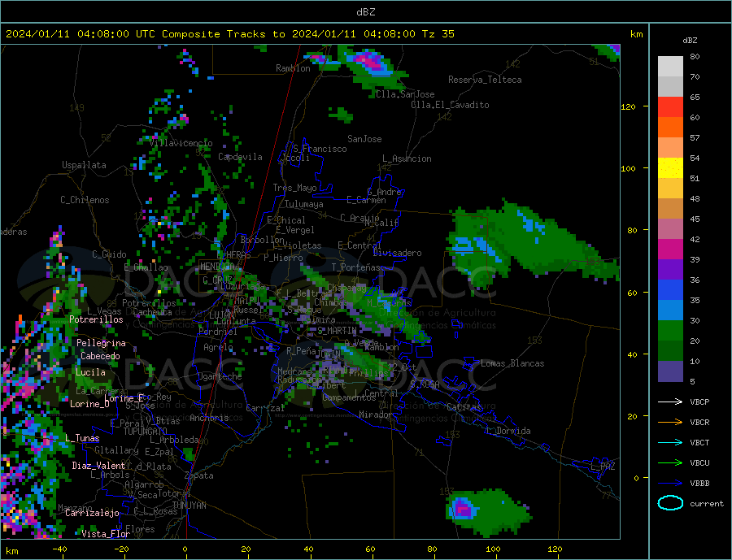The height and width of the screenshot is (560, 732).
Task: Click the L_Asuncion map label
Action: 407,158
